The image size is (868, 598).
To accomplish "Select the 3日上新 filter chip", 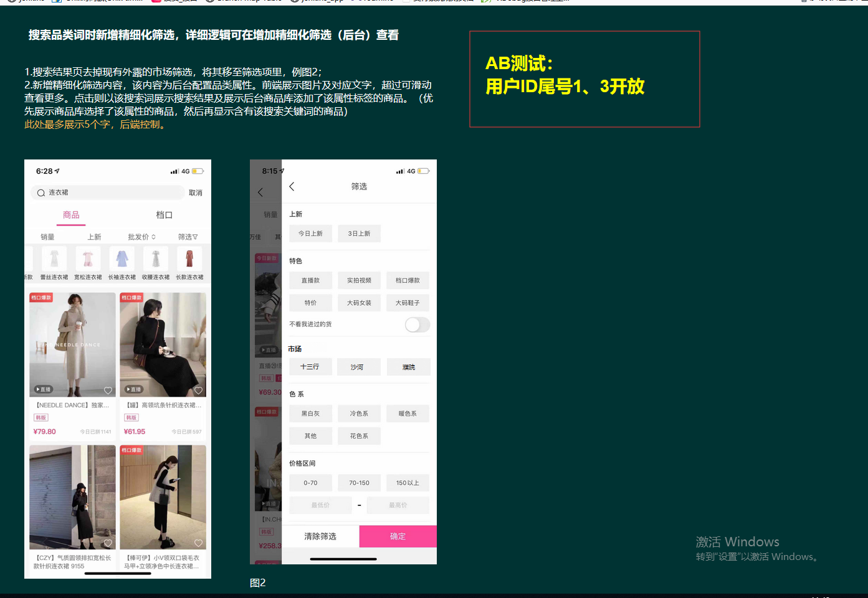I will 359,234.
